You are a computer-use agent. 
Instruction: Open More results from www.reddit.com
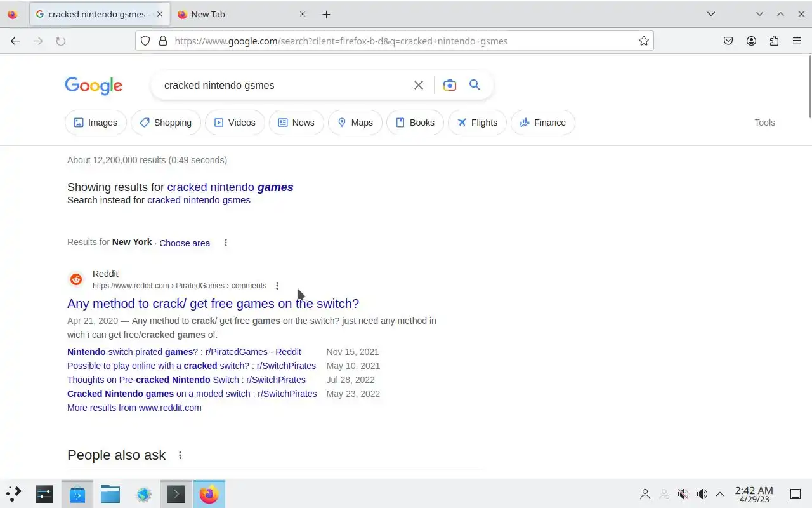pyautogui.click(x=134, y=408)
